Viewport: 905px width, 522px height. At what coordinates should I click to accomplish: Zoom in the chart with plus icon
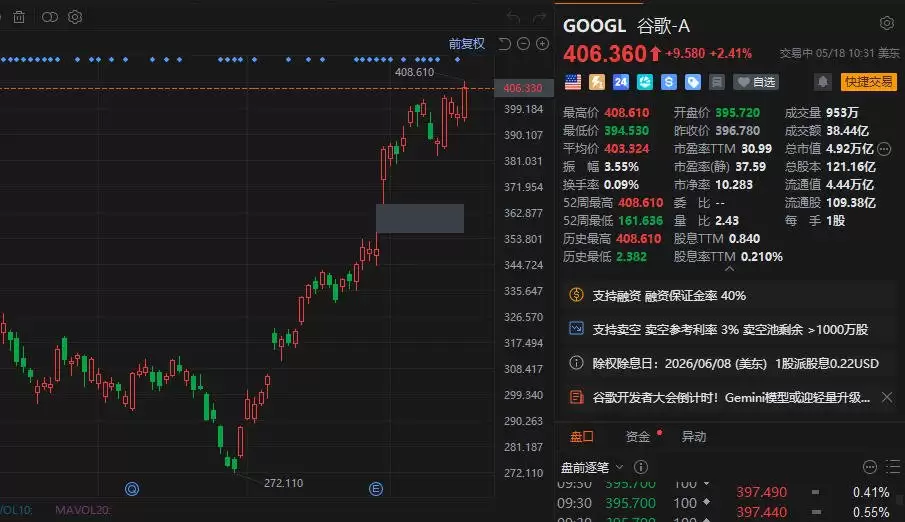(x=543, y=44)
